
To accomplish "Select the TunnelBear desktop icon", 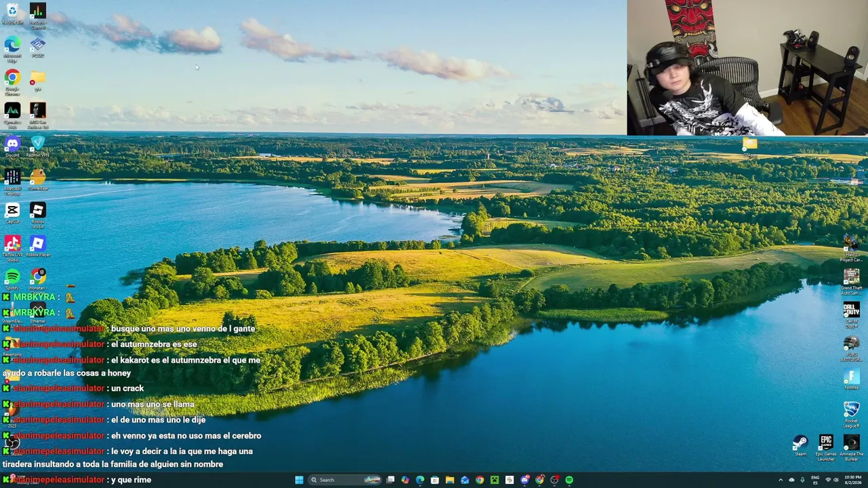I will pyautogui.click(x=38, y=180).
